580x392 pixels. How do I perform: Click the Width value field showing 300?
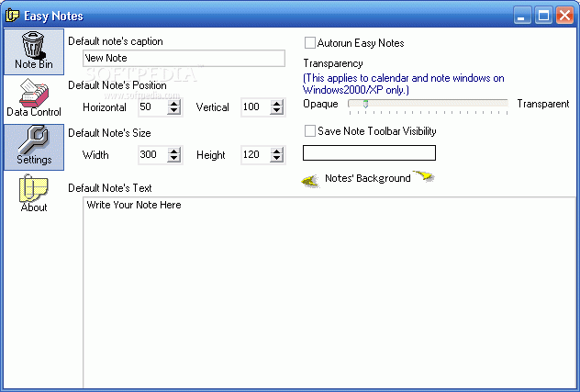pyautogui.click(x=152, y=154)
